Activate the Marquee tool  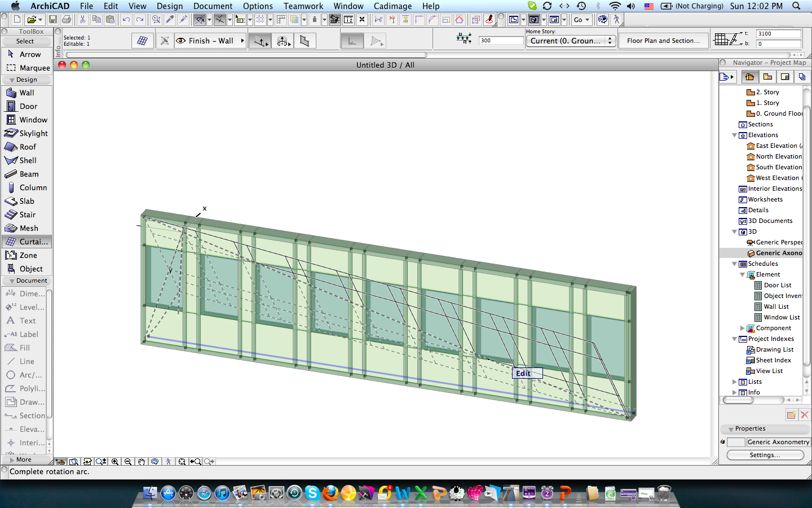tap(27, 68)
